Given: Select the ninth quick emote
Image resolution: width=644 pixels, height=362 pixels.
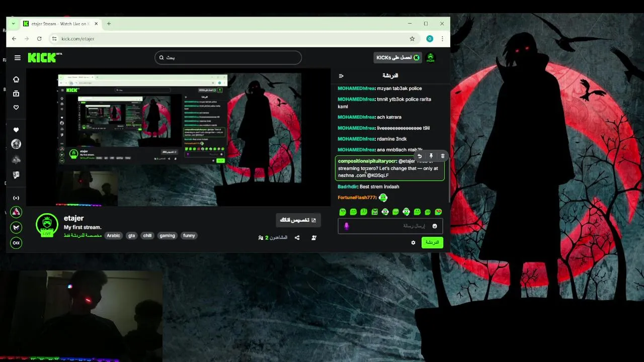Looking at the screenshot, I should coord(428,212).
